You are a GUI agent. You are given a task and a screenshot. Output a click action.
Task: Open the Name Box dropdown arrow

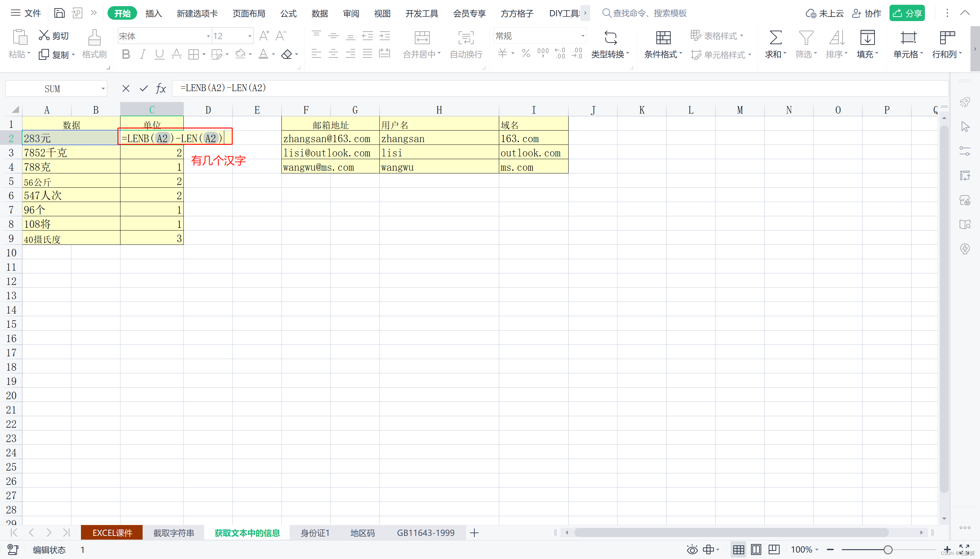pos(103,89)
